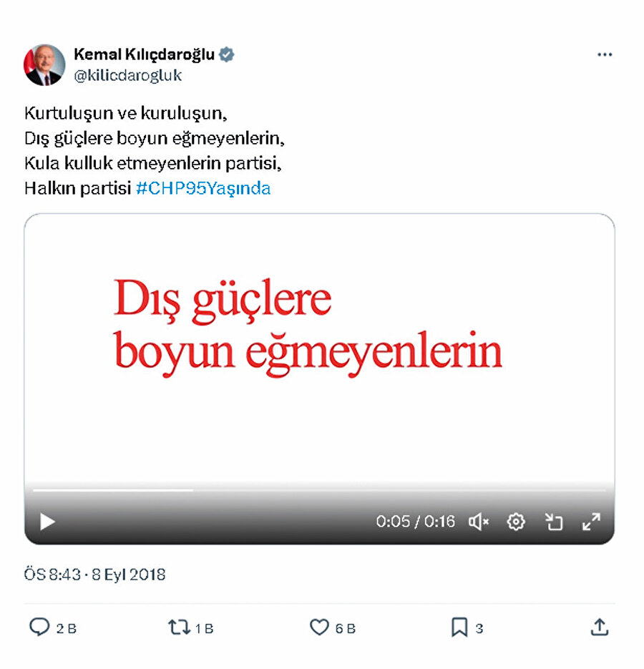Click the reply speech bubble icon
This screenshot has height=669, width=644.
pyautogui.click(x=39, y=628)
